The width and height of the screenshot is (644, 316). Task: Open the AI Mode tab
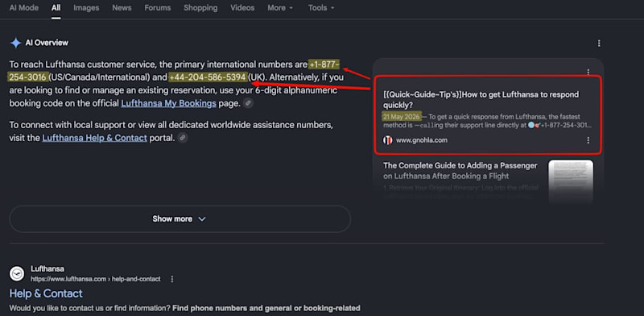(x=24, y=8)
